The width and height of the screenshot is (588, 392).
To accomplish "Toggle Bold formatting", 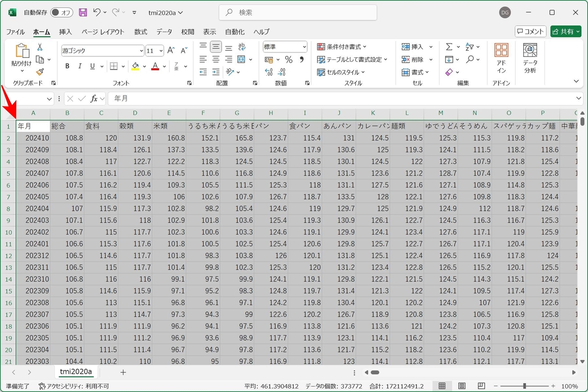I will [x=67, y=66].
